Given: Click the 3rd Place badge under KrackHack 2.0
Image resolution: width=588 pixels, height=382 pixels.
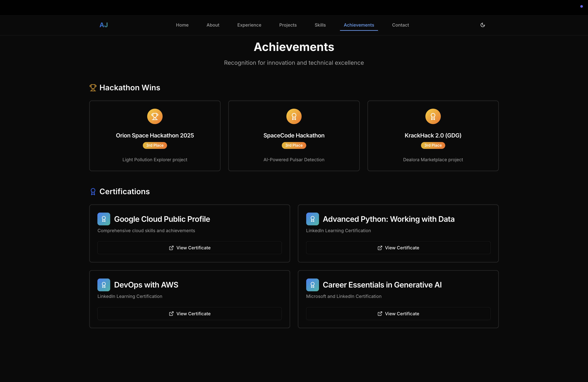Looking at the screenshot, I should click(433, 145).
